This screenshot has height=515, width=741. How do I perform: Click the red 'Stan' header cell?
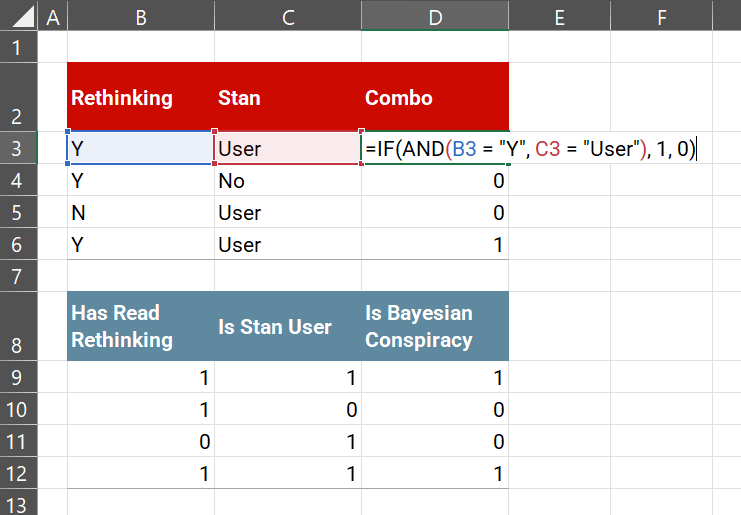[288, 97]
